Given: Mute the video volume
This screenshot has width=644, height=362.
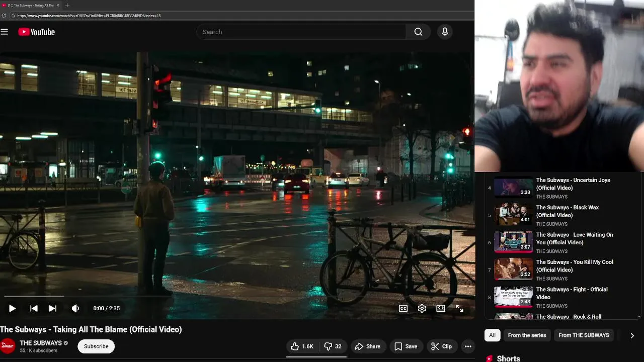Looking at the screenshot, I should (x=75, y=308).
